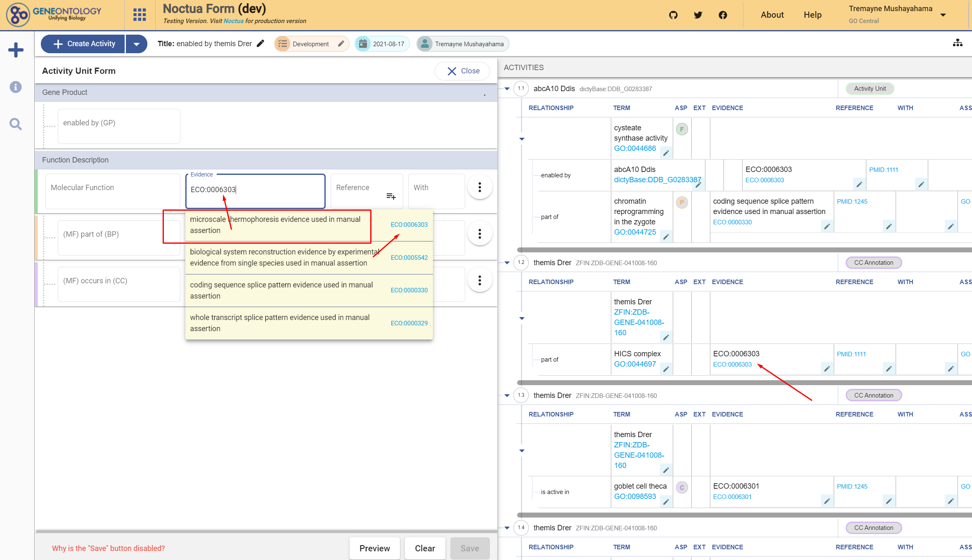Click the large plus icon in left sidebar
972x560 pixels.
tap(16, 50)
